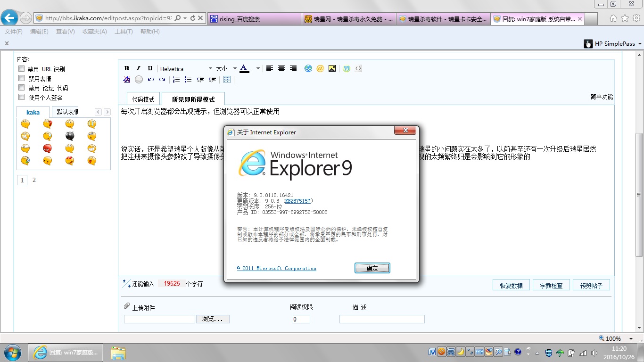Screen dimensions: 644x362
Task: Decrease the paragraph indent
Action: [x=200, y=80]
